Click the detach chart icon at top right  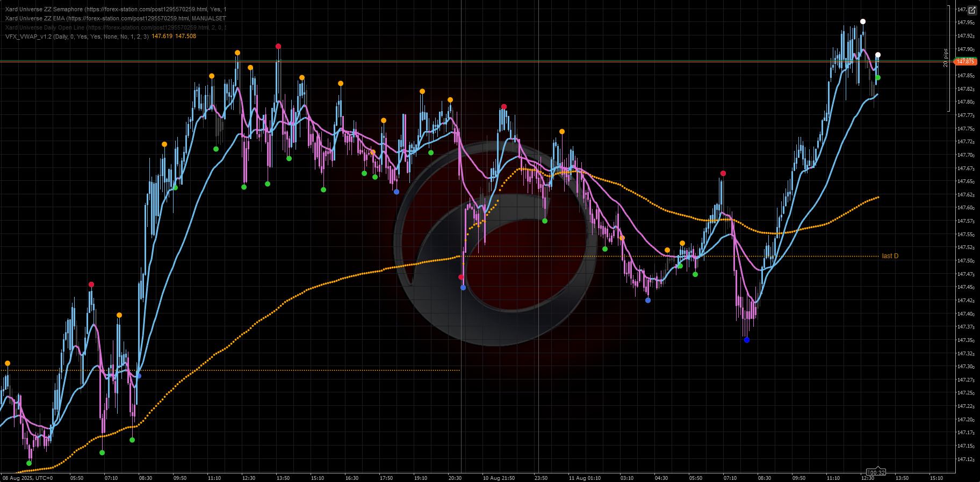coord(972,10)
